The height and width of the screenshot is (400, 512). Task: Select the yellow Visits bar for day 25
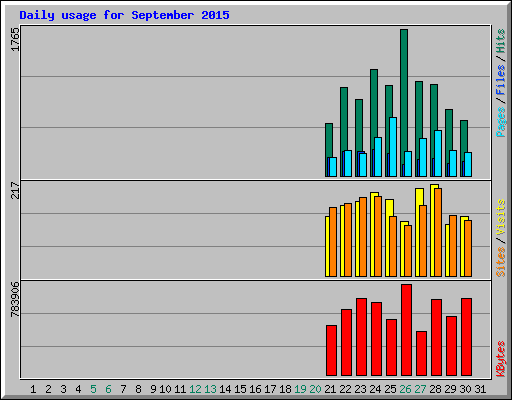389,238
